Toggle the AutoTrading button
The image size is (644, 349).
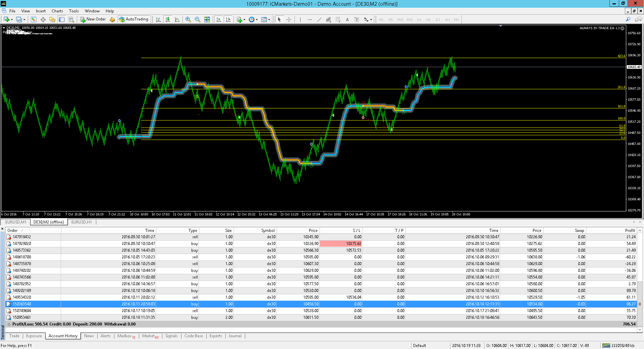[133, 19]
